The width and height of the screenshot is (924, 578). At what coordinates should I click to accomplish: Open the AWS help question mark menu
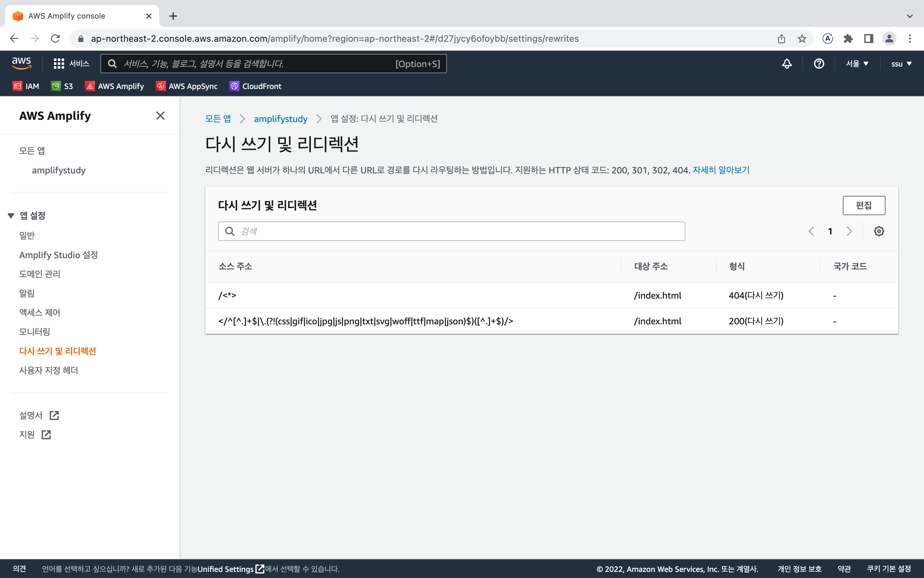[819, 64]
